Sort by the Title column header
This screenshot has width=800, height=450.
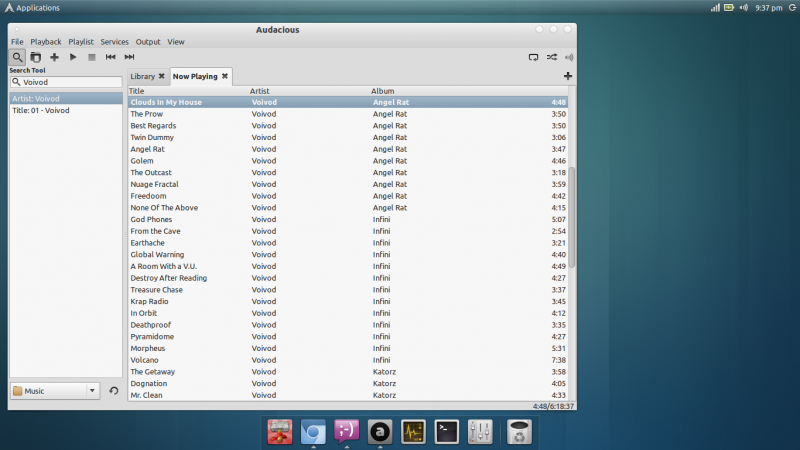[188, 91]
